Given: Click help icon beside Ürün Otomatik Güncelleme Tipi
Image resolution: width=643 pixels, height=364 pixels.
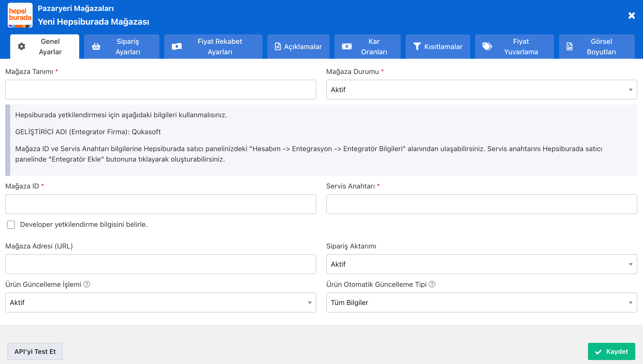Looking at the screenshot, I should (432, 284).
